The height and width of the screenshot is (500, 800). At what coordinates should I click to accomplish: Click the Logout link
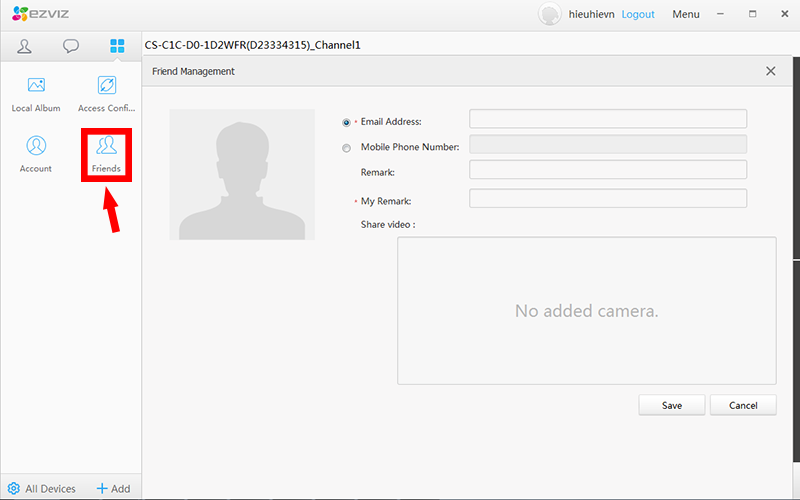coord(638,15)
